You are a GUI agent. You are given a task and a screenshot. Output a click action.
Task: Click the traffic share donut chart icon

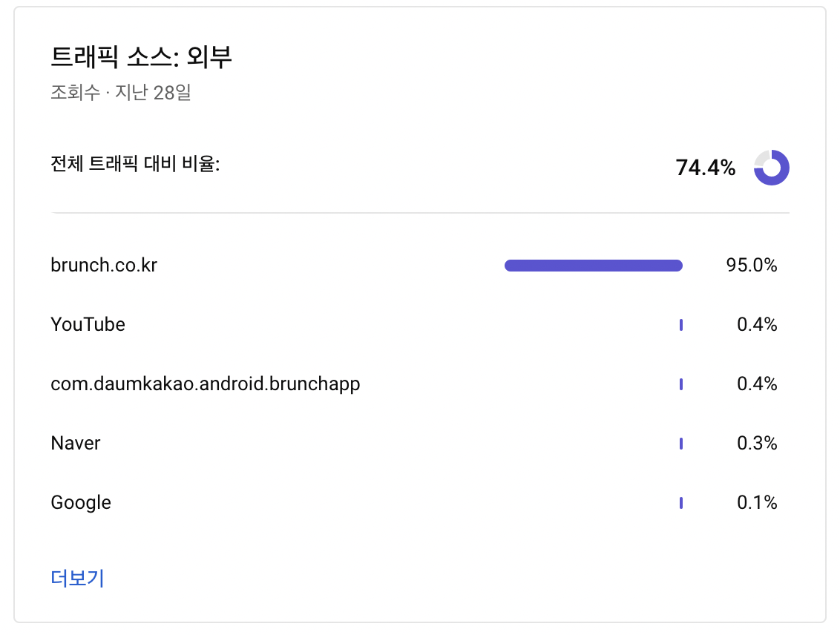click(x=772, y=168)
